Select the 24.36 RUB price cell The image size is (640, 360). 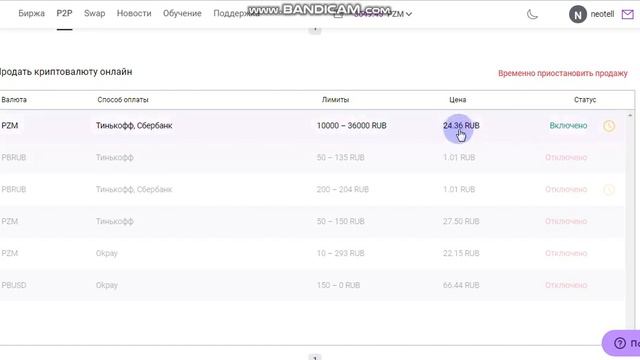click(461, 126)
